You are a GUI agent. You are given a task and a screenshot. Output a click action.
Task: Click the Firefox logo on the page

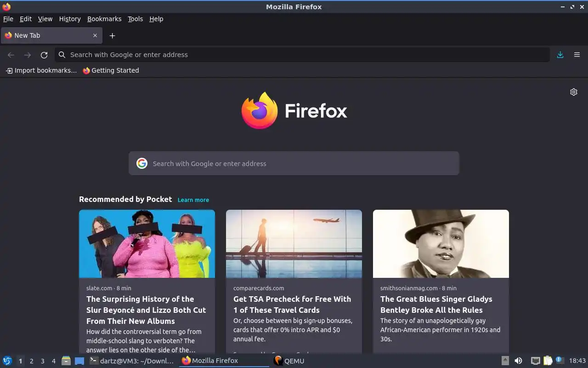click(x=260, y=110)
